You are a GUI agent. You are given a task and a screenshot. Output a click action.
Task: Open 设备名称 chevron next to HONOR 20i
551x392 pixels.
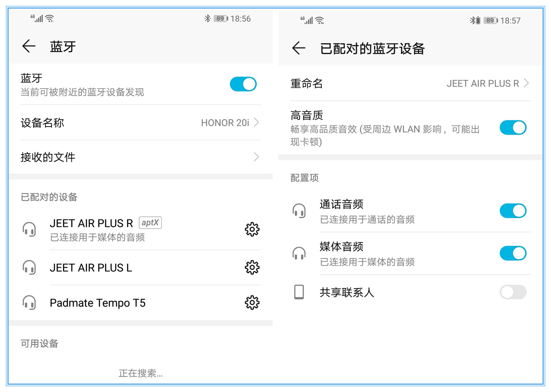pyautogui.click(x=256, y=122)
